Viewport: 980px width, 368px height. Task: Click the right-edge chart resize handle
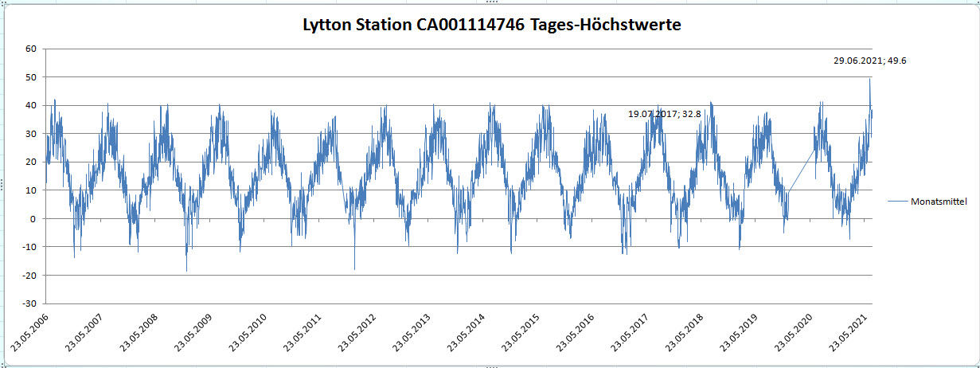(978, 185)
